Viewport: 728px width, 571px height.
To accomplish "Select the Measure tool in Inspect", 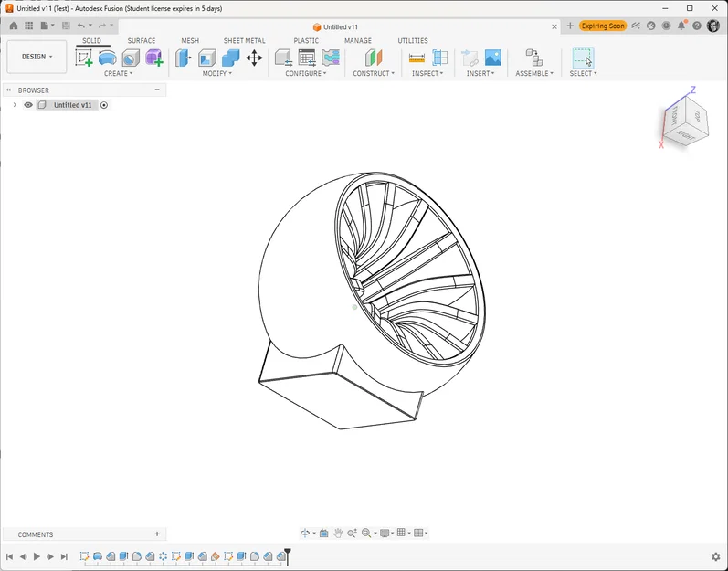I will 417,58.
